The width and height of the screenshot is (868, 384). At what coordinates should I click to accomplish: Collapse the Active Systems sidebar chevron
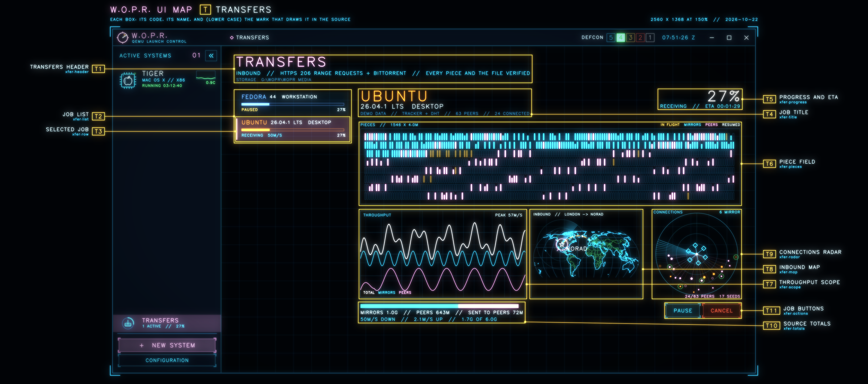(x=211, y=56)
